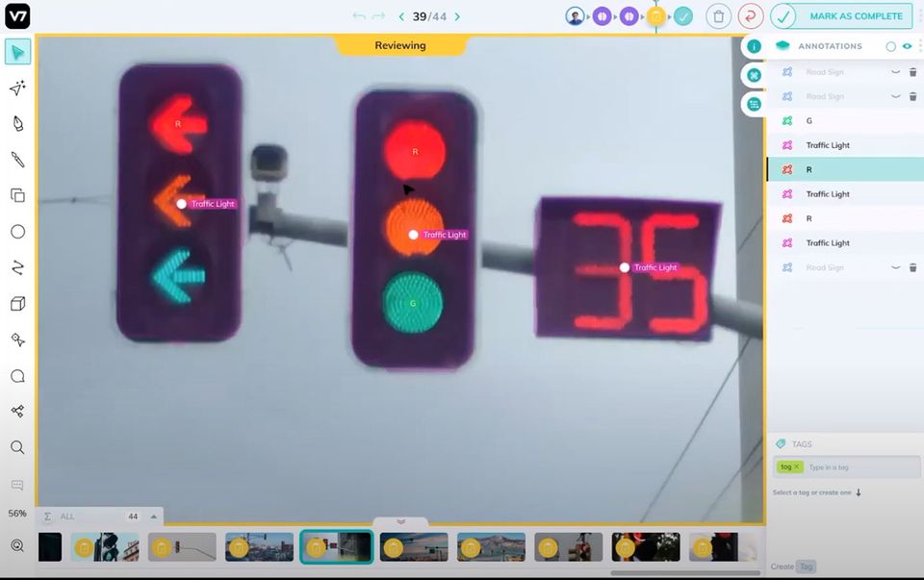This screenshot has height=580, width=924.
Task: Choose the ellipse annotation tool
Action: [x=16, y=231]
